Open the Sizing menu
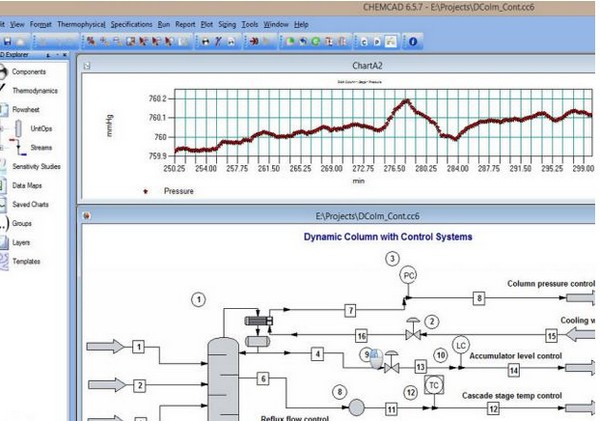 click(227, 24)
